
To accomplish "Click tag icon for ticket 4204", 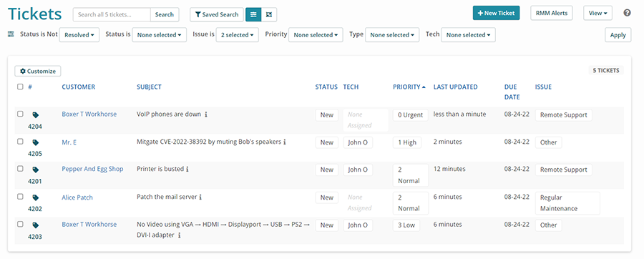I will click(35, 115).
